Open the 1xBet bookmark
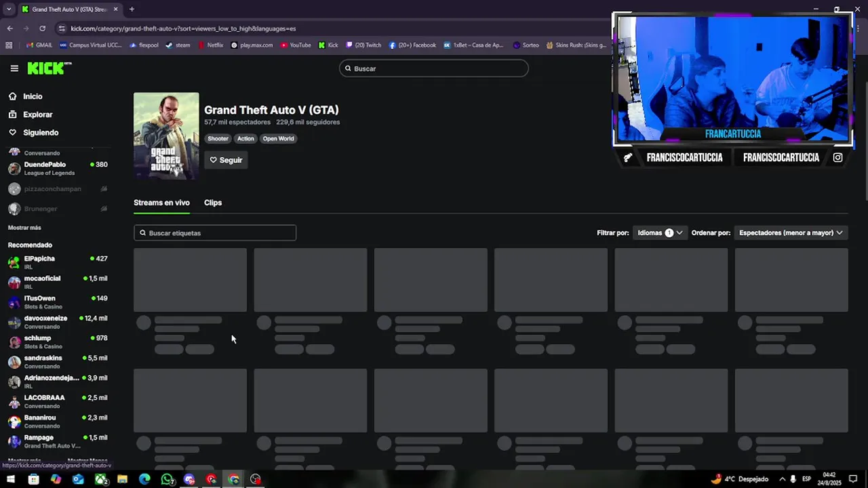This screenshot has height=488, width=868. [x=473, y=45]
